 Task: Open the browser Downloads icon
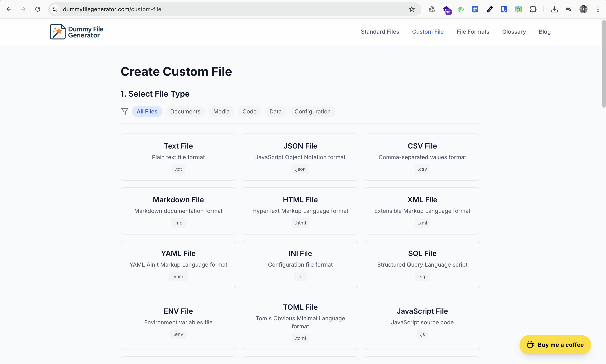(x=555, y=9)
